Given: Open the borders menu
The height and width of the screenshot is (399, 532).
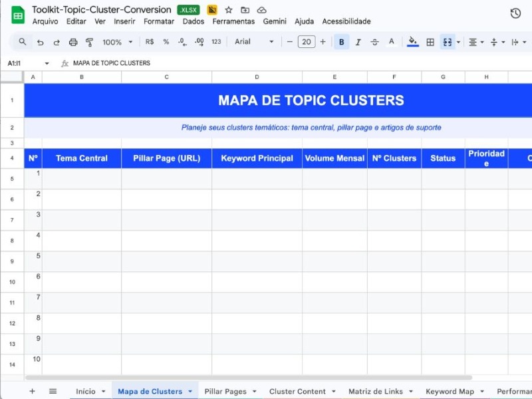Looking at the screenshot, I should [429, 42].
